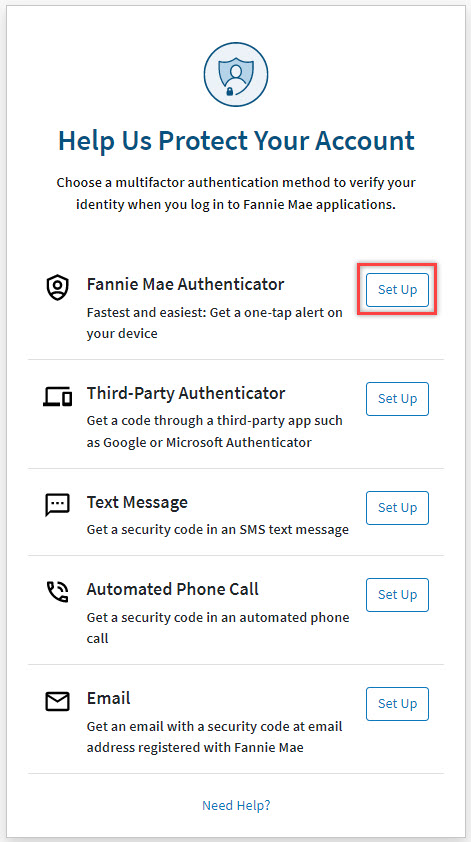Click the Third-Party Authenticator devices icon

coord(57,397)
